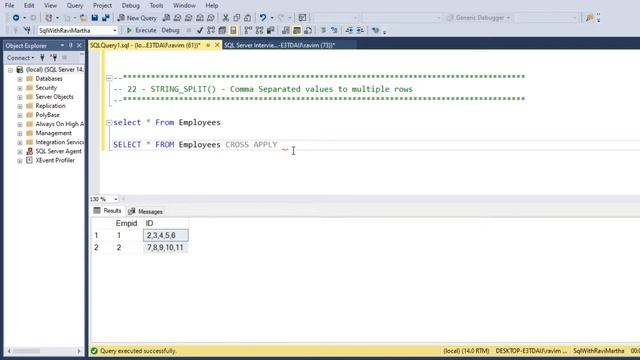The width and height of the screenshot is (640, 360).
Task: Open Connect dropdown in Object Explorer
Action: [x=20, y=58]
